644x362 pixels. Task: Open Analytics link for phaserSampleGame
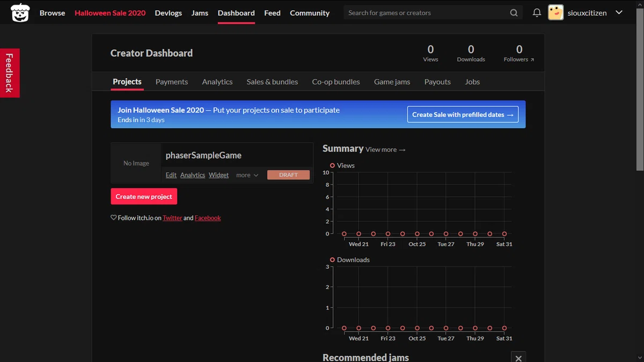[x=193, y=175]
